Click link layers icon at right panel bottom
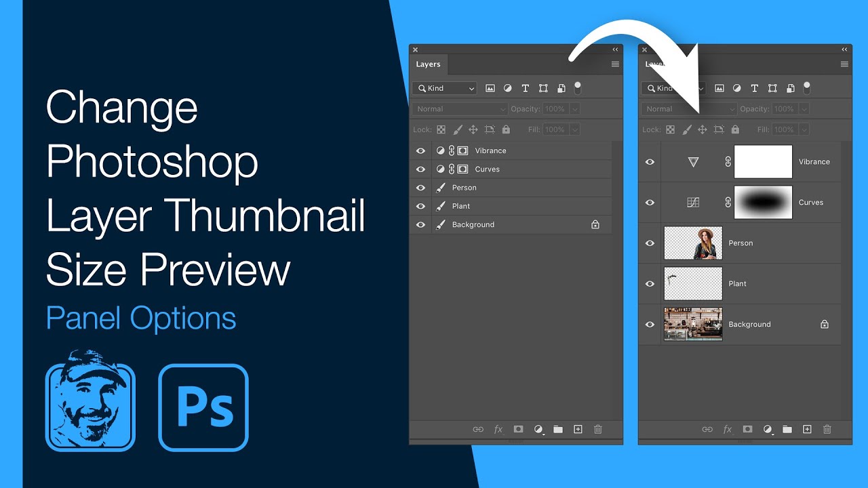Viewport: 868px width, 488px height. click(x=707, y=429)
